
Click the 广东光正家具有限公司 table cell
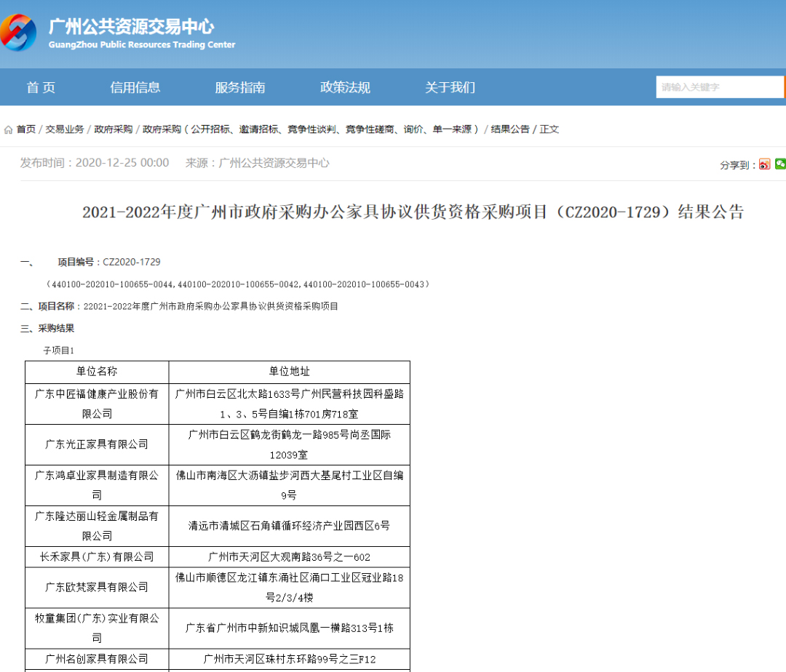coord(97,444)
